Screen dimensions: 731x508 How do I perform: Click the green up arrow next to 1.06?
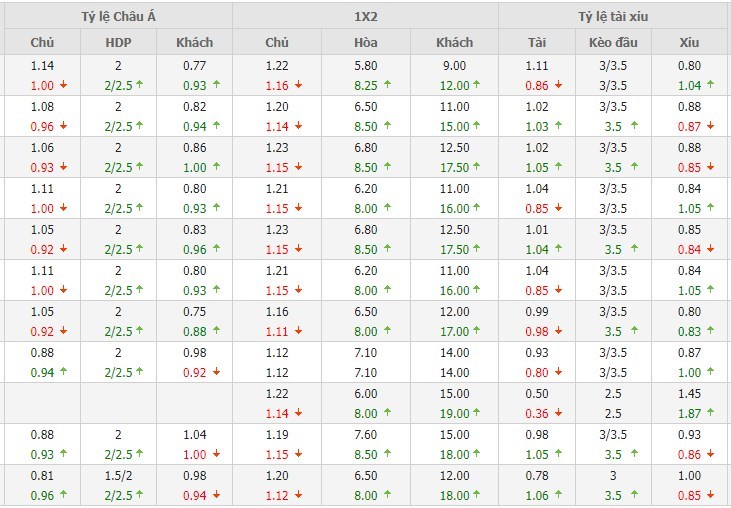point(558,496)
